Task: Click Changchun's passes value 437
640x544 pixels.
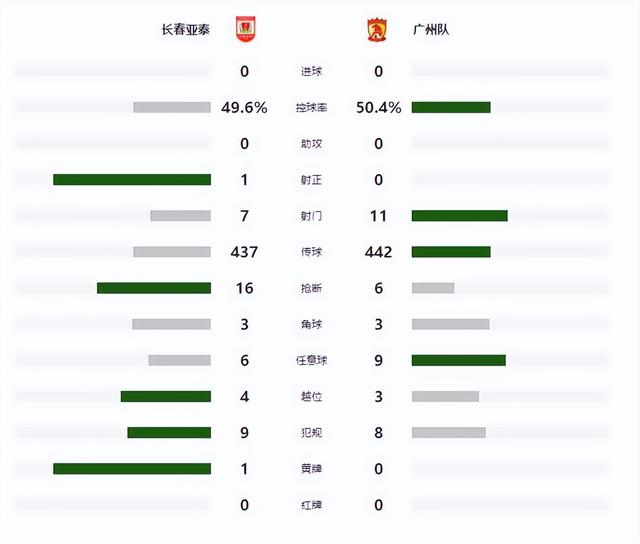Action: point(244,252)
